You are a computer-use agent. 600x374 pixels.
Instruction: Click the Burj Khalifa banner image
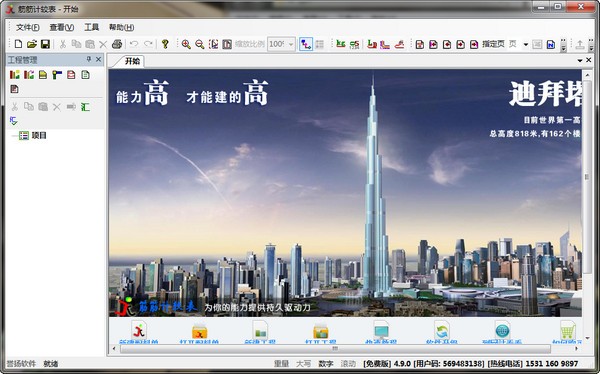coord(345,193)
